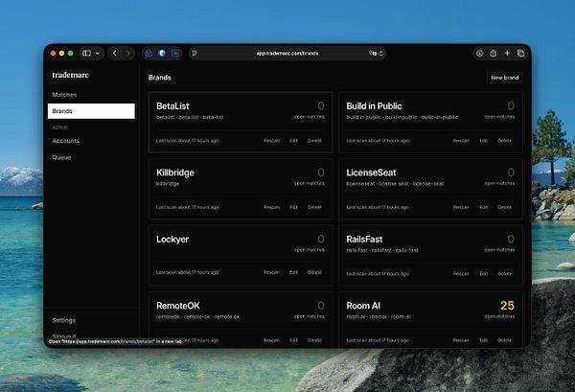
Task: Rescan the RemoteOK brand
Action: point(271,340)
